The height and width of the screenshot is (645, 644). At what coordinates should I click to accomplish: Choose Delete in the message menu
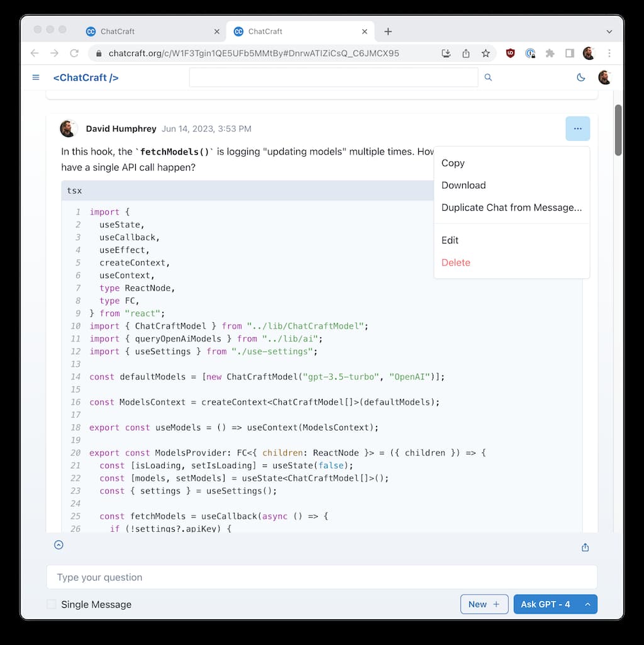pos(456,262)
